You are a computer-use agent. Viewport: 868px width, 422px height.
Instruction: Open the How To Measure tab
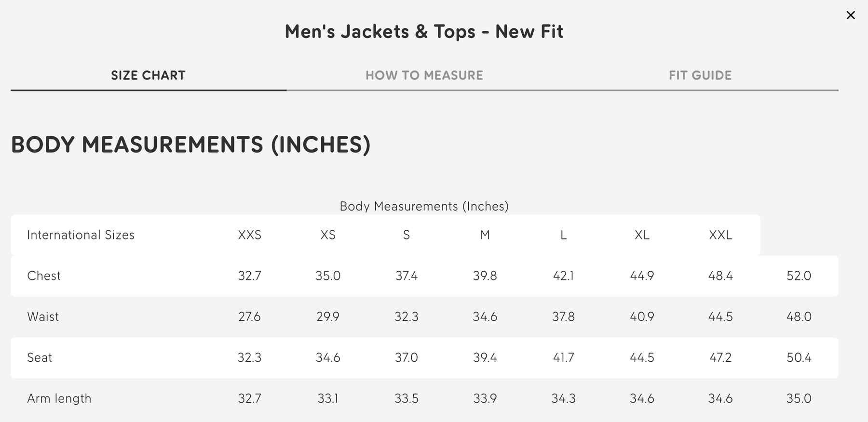coord(424,76)
